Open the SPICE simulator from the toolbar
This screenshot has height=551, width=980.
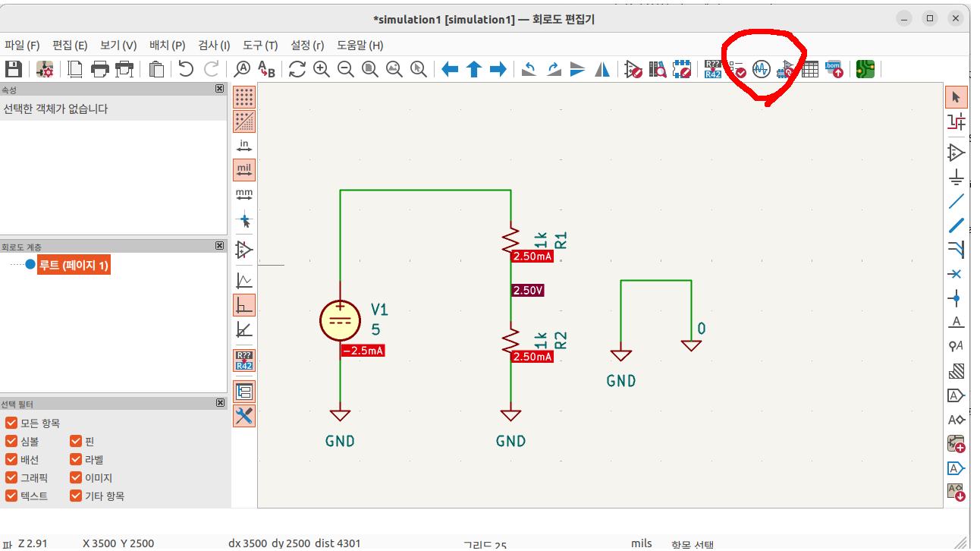pyautogui.click(x=761, y=70)
